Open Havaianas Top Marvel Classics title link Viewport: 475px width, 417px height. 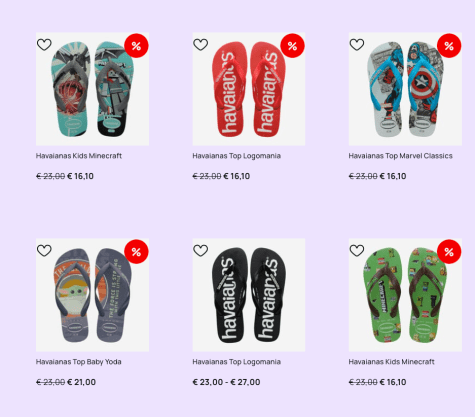[400, 156]
